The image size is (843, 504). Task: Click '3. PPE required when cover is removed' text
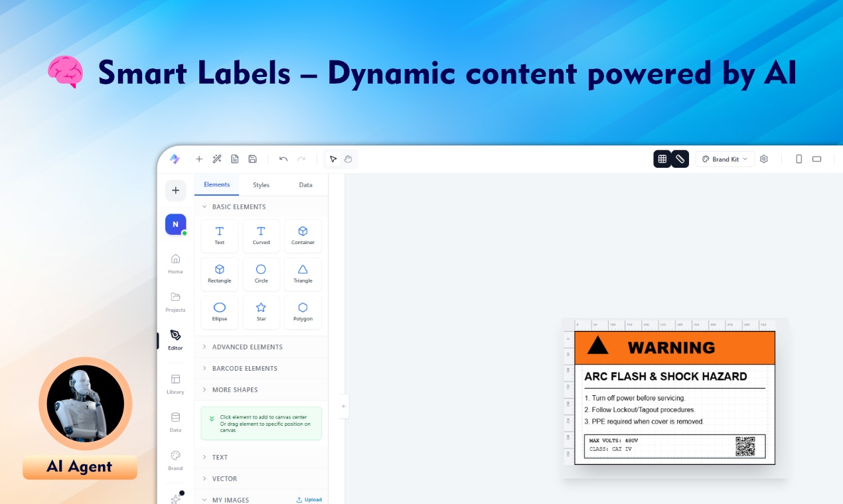(644, 422)
